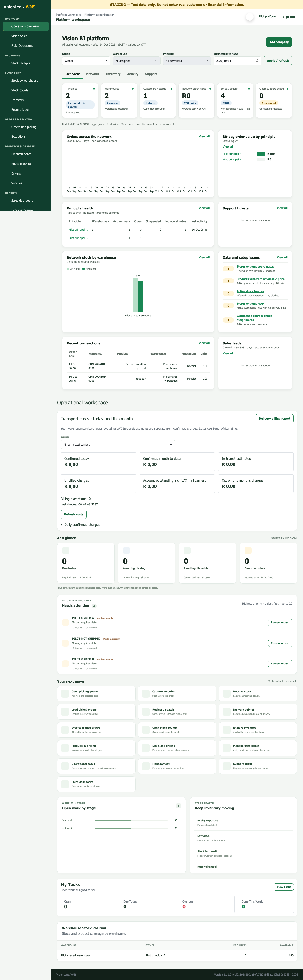Click the PILOT-NOT-SHIPPED row icon

[x=65, y=643]
